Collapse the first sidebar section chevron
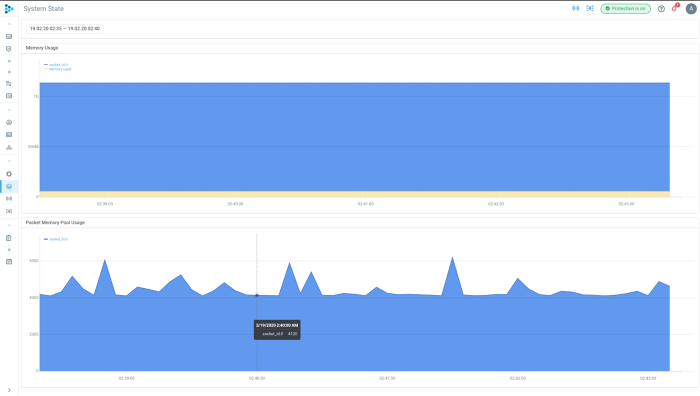This screenshot has width=700, height=396. [x=9, y=24]
